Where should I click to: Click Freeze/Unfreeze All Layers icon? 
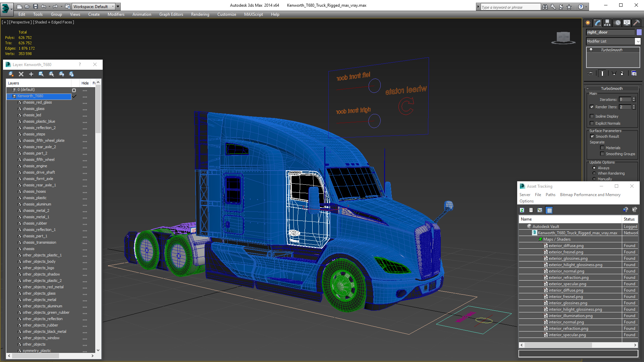71,74
